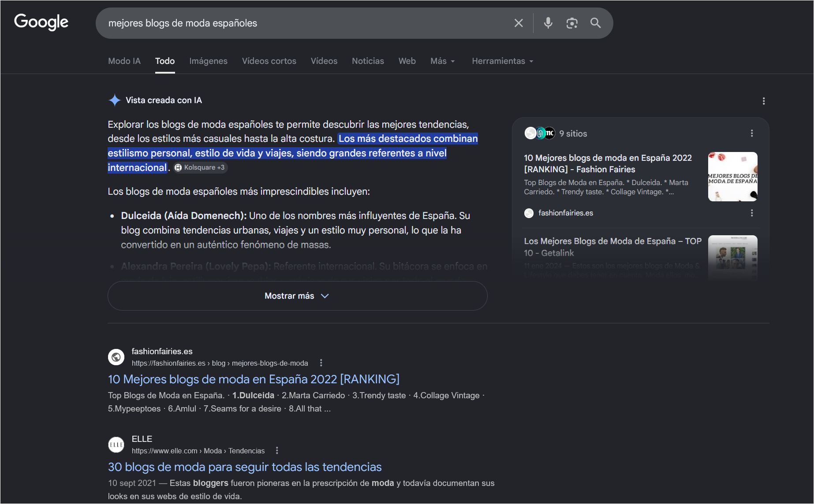The width and height of the screenshot is (814, 504).
Task: Select the Todo tab
Action: (x=165, y=61)
